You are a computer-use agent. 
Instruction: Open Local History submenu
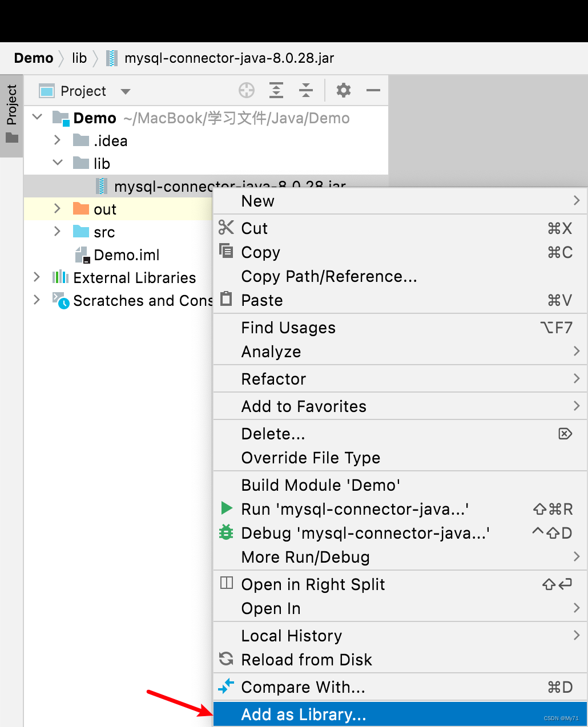tap(400, 636)
